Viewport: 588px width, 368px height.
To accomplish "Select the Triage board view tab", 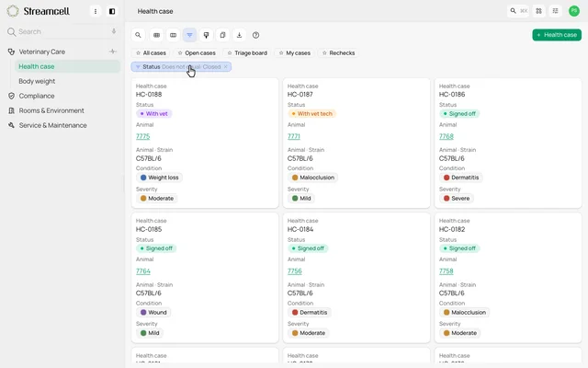I will click(247, 53).
